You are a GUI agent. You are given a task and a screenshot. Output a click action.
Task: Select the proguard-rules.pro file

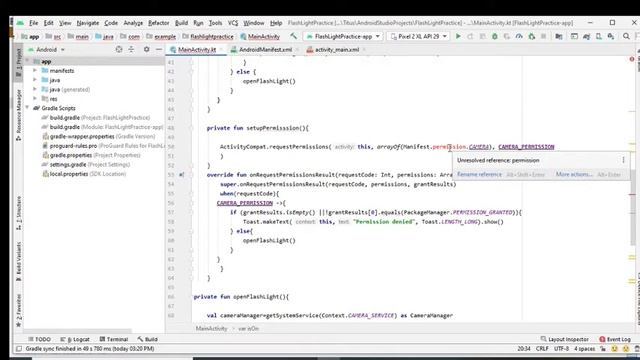pyautogui.click(x=103, y=146)
